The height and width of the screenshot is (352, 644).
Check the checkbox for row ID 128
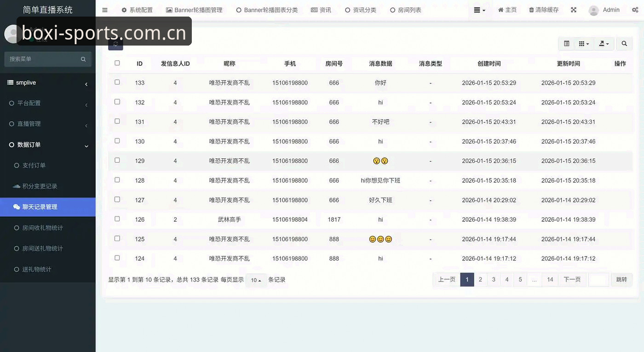coord(117,179)
